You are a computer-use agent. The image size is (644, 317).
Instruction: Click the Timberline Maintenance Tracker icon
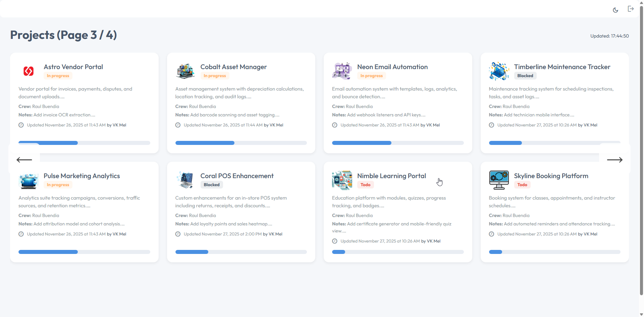[x=499, y=71]
